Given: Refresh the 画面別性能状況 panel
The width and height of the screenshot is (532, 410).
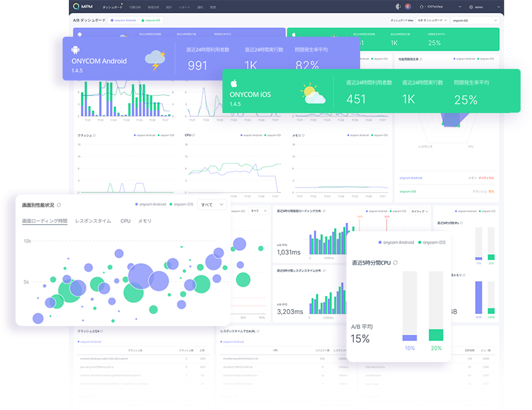Looking at the screenshot, I should (x=59, y=205).
